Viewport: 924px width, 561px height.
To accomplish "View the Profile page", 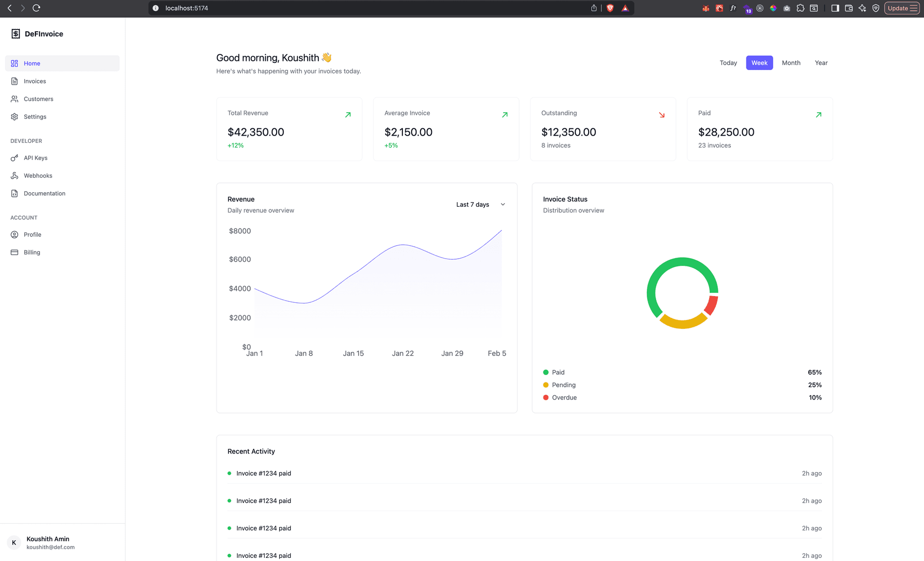I will (32, 235).
